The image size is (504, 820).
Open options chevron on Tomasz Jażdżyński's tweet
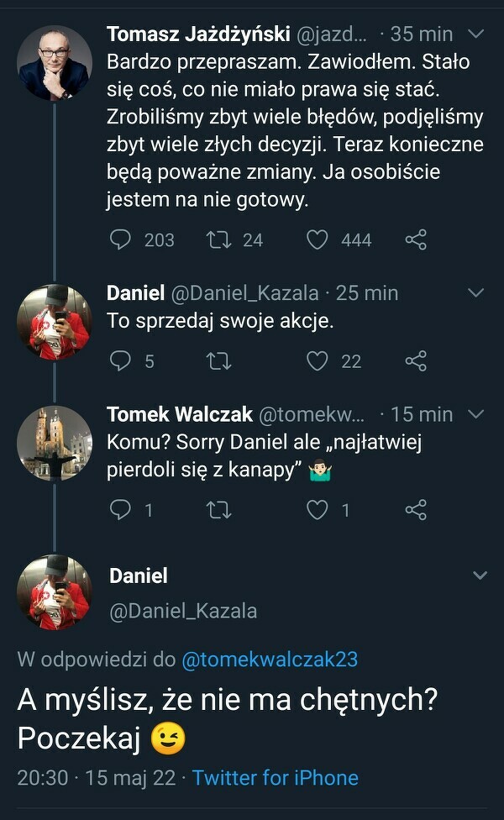click(x=475, y=34)
